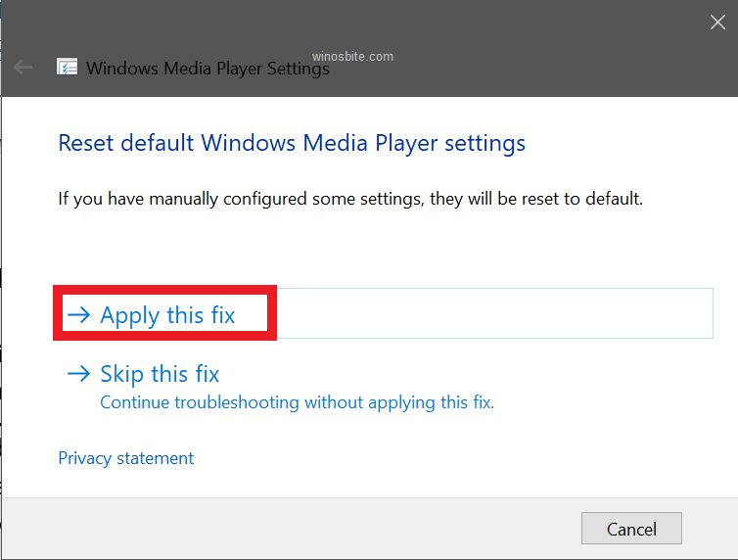The width and height of the screenshot is (738, 560).
Task: Click the blank white area right of Privacy statement
Action: click(x=440, y=458)
